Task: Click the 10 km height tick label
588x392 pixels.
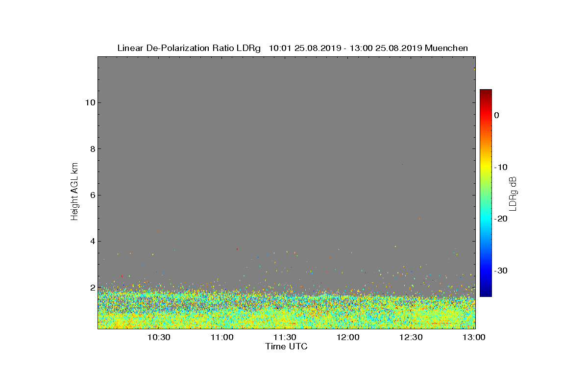Action: 90,102
